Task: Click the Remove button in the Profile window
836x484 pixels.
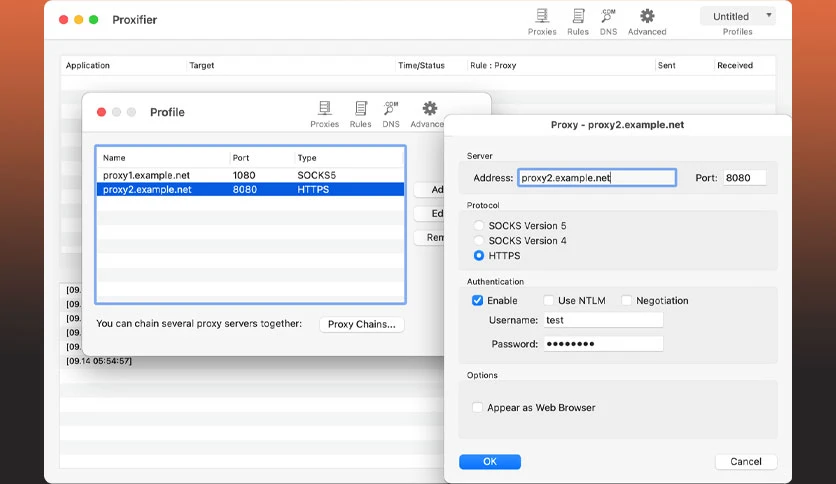Action: (430, 237)
